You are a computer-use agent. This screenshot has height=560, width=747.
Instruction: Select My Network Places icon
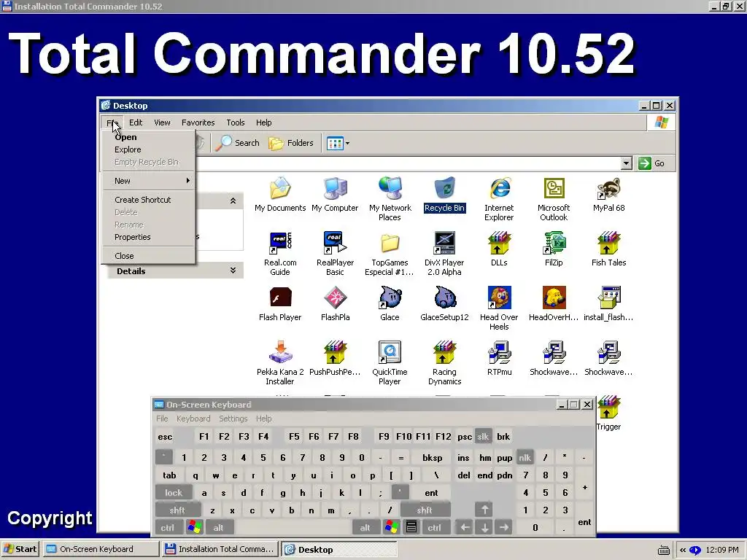[x=390, y=187]
